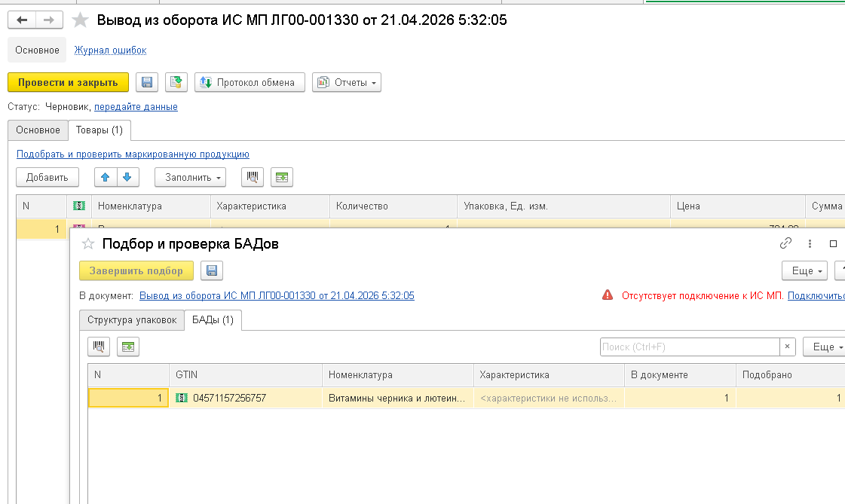Image resolution: width=845 pixels, height=504 pixels.
Task: Add document to favorites with gray star
Action: pos(81,20)
